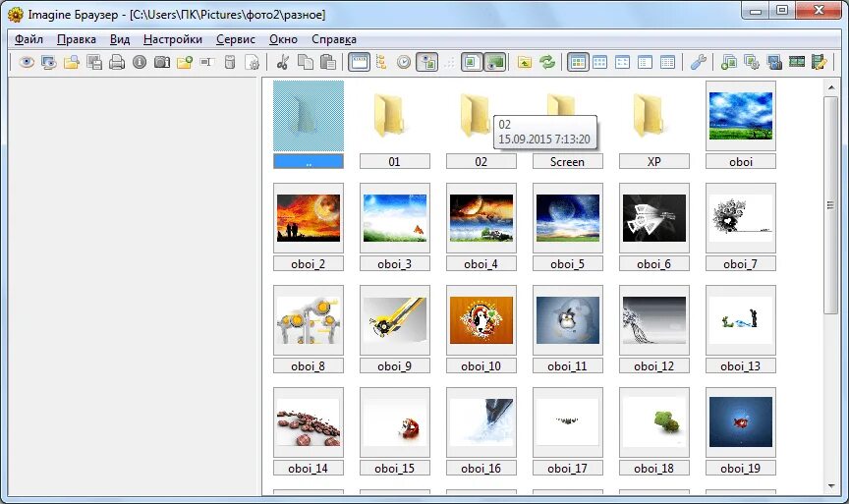Open the Правка menu
Viewport: 849px width, 504px height.
[77, 39]
